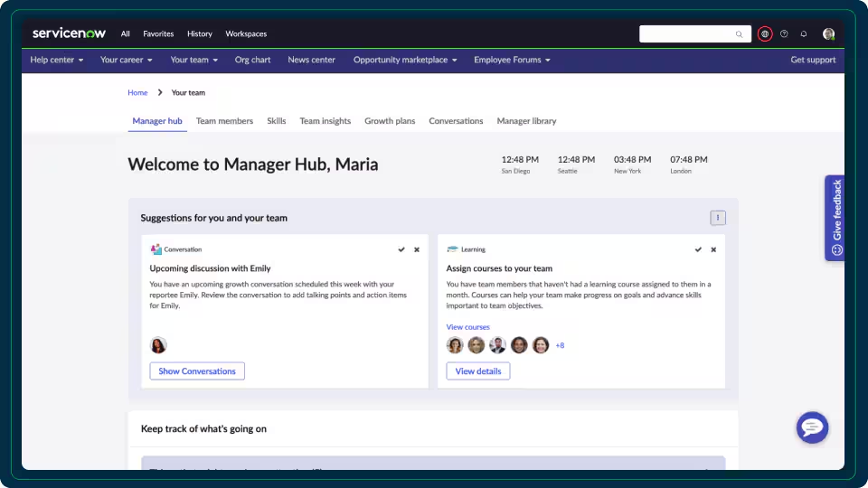
Task: Expand the Opportunity marketplace dropdown
Action: click(x=405, y=60)
